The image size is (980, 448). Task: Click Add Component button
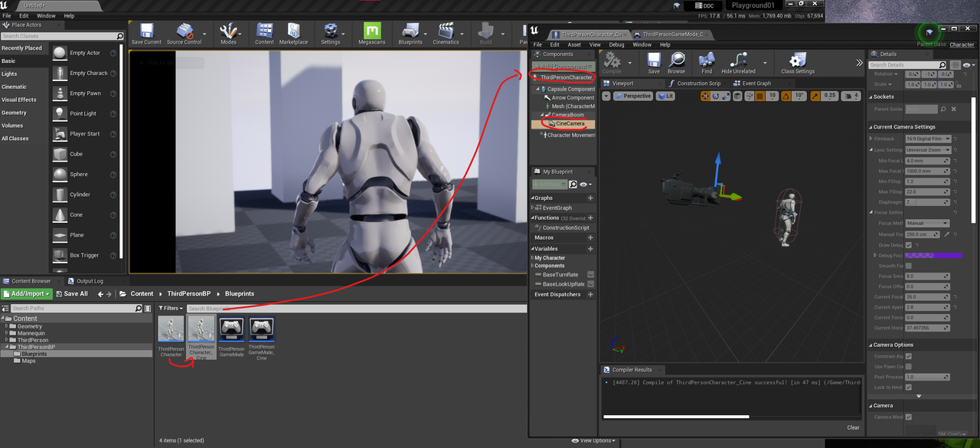(x=563, y=67)
